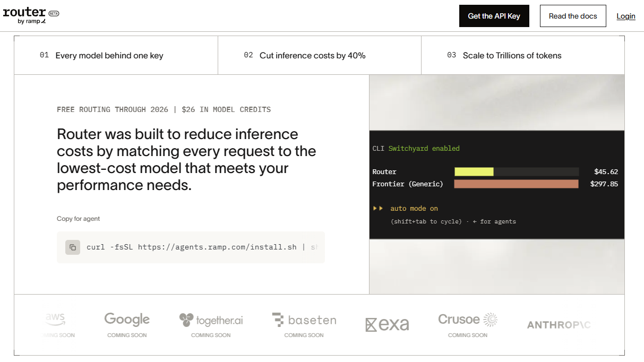Screen dimensions: 644x362
Task: Click the yellow Router cost bar
Action: click(474, 171)
